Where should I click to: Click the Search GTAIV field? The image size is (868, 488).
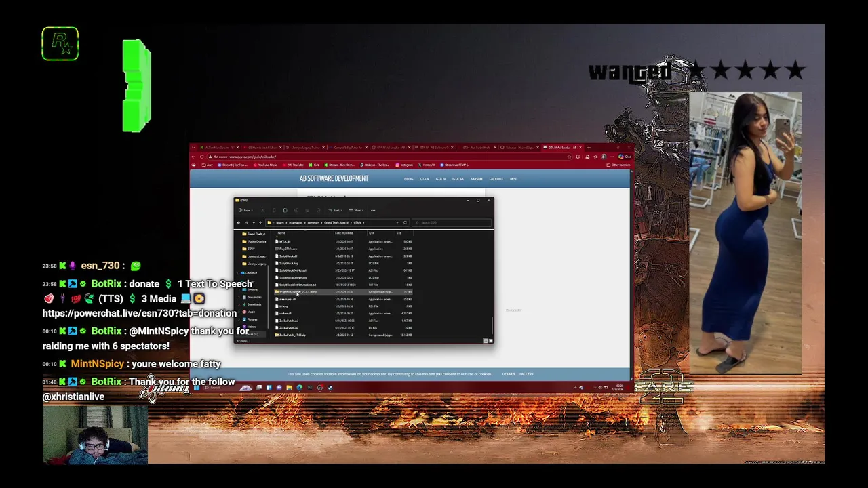452,222
